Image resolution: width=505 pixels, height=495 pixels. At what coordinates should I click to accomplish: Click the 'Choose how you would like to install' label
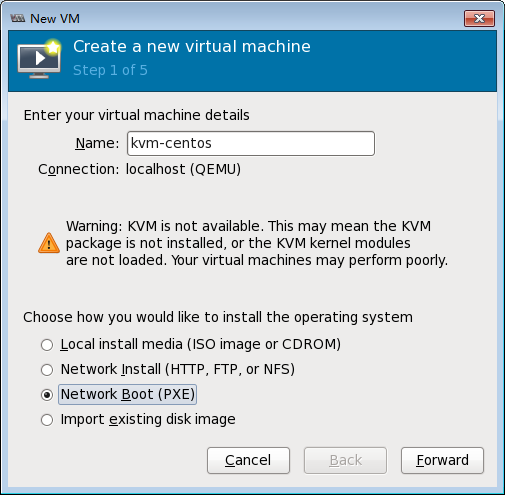click(x=218, y=317)
